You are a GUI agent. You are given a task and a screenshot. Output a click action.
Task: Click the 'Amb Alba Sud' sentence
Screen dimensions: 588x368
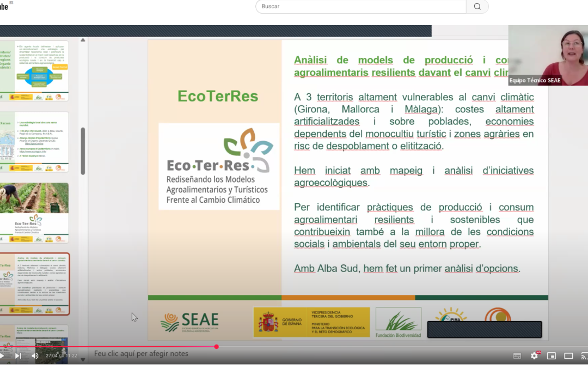(x=407, y=268)
